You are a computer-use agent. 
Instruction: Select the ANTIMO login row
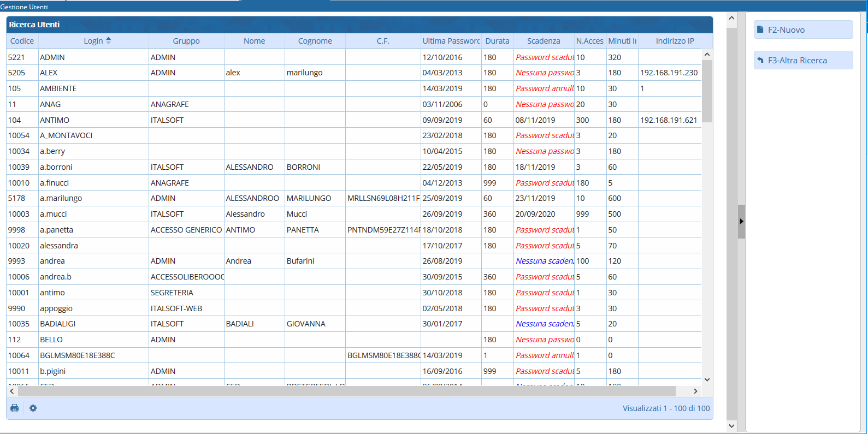(x=55, y=120)
